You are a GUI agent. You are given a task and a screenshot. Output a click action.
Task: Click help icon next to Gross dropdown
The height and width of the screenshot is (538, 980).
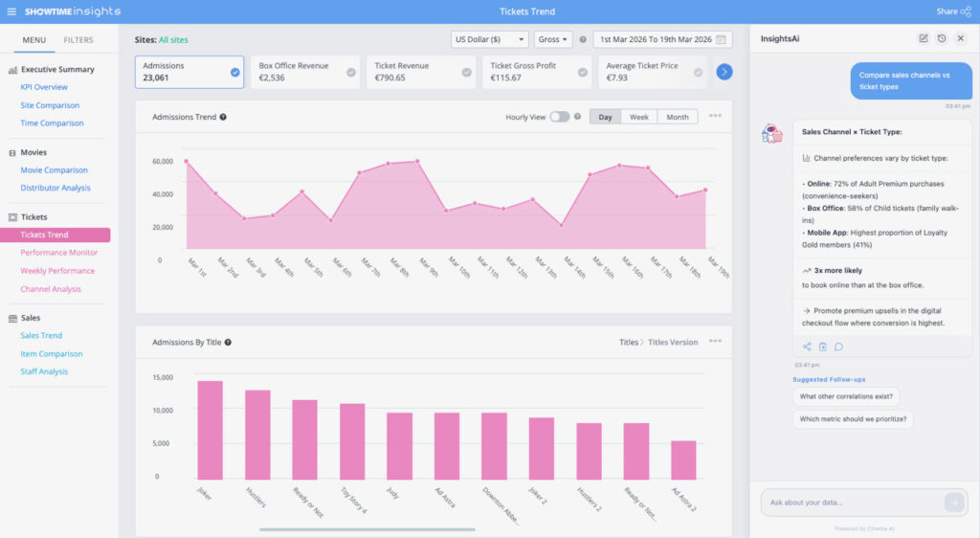pyautogui.click(x=583, y=39)
